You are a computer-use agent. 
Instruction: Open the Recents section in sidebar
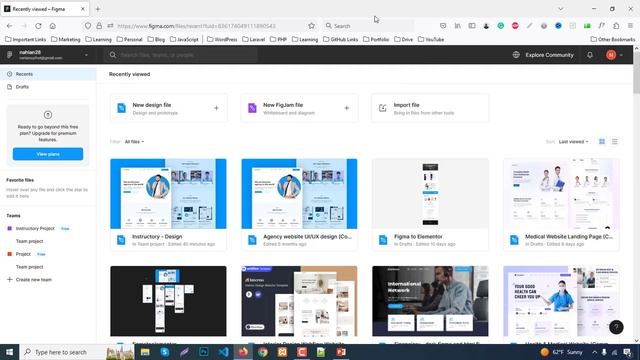[x=48, y=74]
